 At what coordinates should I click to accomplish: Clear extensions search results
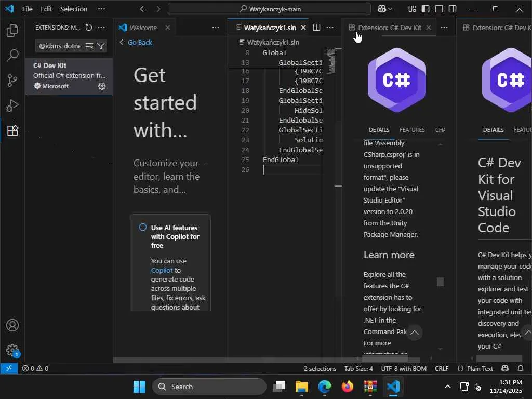[89, 46]
